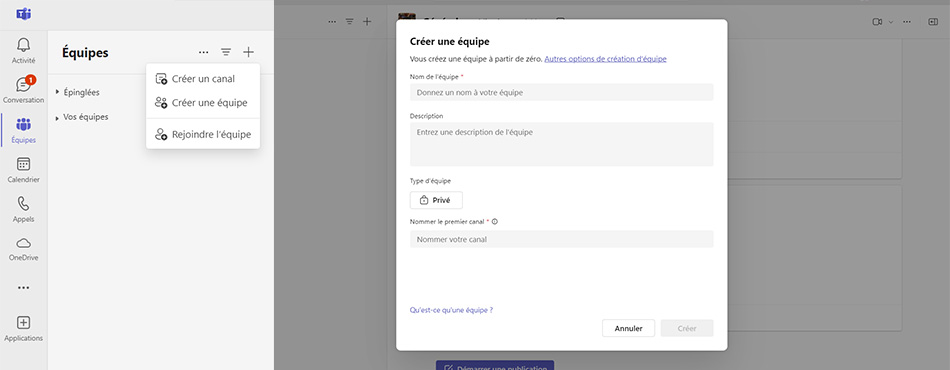Choose Rejoindre l'équipe from menu
950x370 pixels.
click(203, 134)
